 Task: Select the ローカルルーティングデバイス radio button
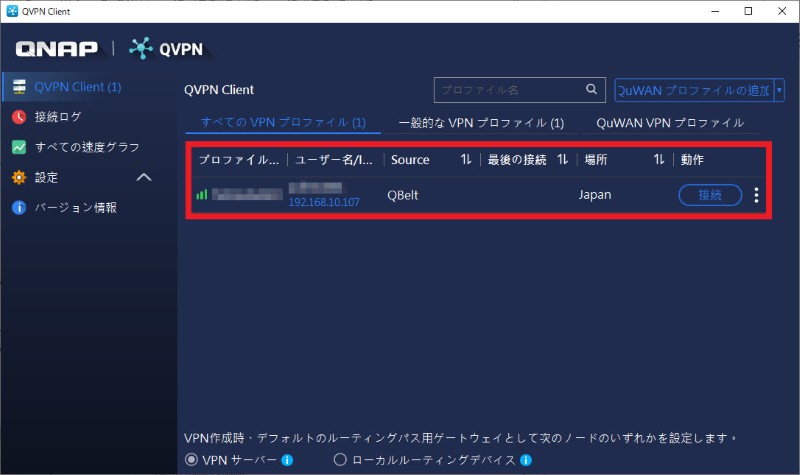pyautogui.click(x=339, y=460)
